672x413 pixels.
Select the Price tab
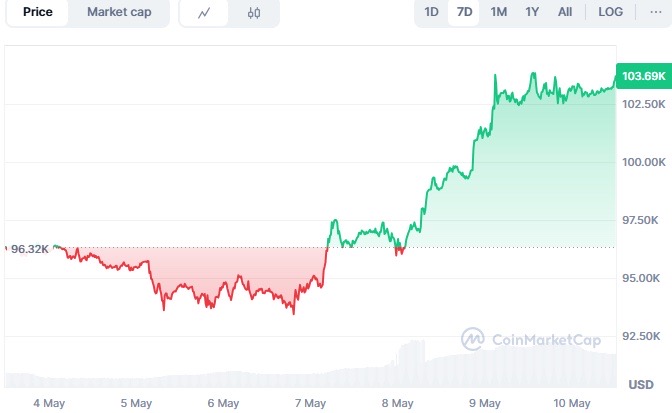38,12
